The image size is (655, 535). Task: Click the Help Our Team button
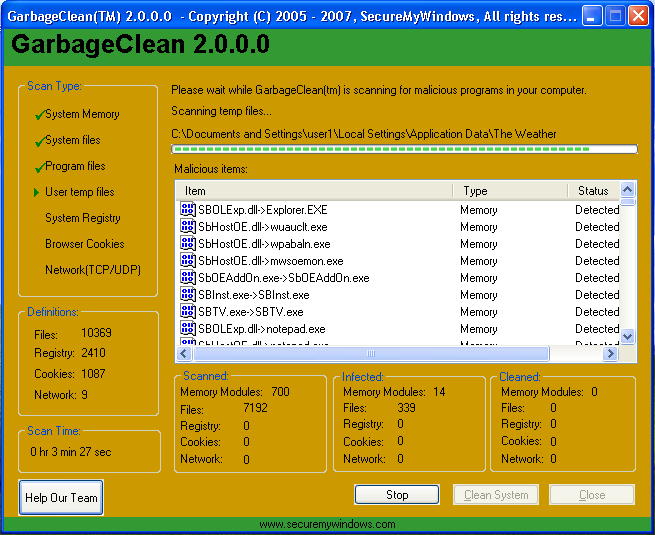click(x=61, y=498)
